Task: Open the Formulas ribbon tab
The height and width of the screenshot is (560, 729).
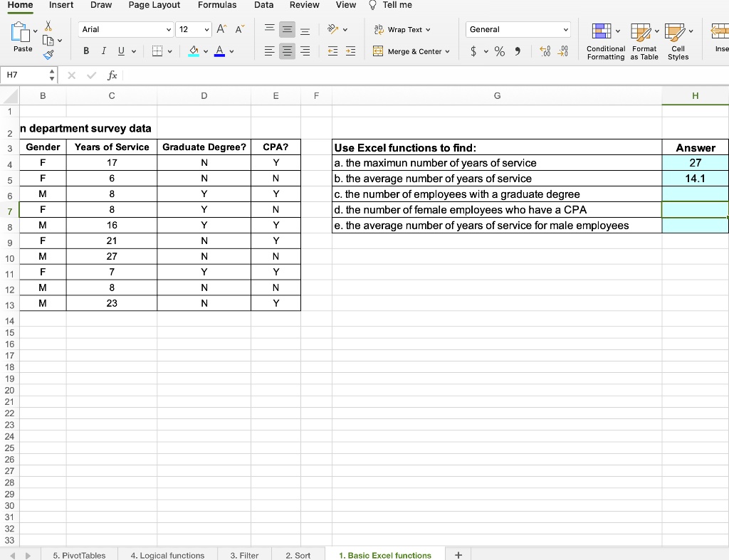Action: tap(217, 5)
